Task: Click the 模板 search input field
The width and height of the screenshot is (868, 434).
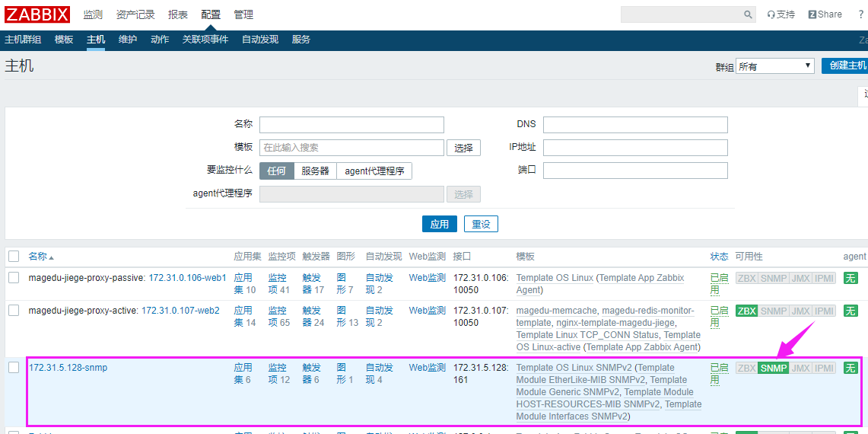Action: (351, 148)
